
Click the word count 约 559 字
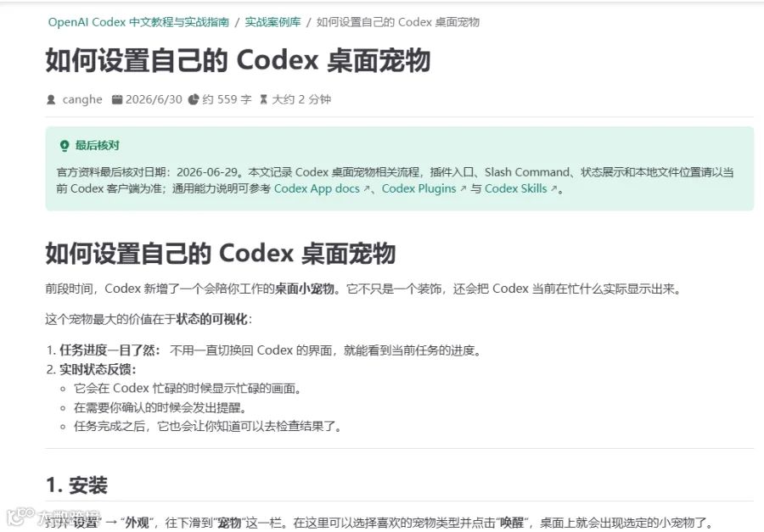[227, 99]
